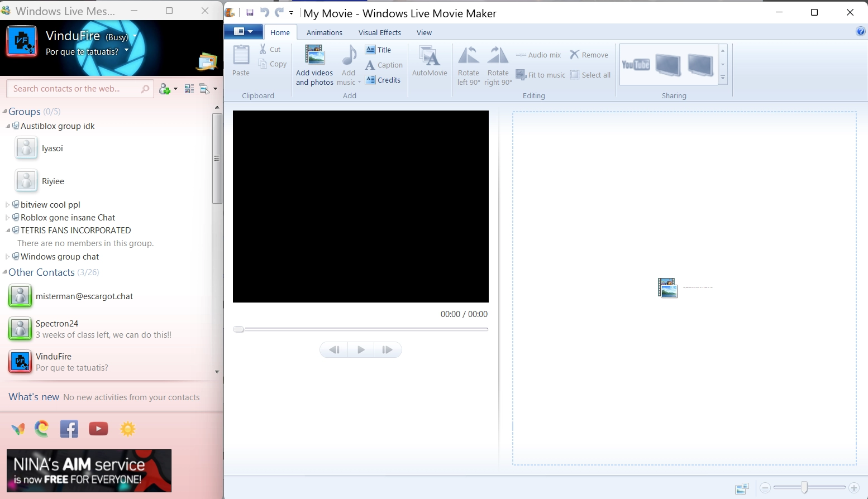The image size is (868, 499).
Task: Click the Cut scissors icon
Action: [263, 49]
